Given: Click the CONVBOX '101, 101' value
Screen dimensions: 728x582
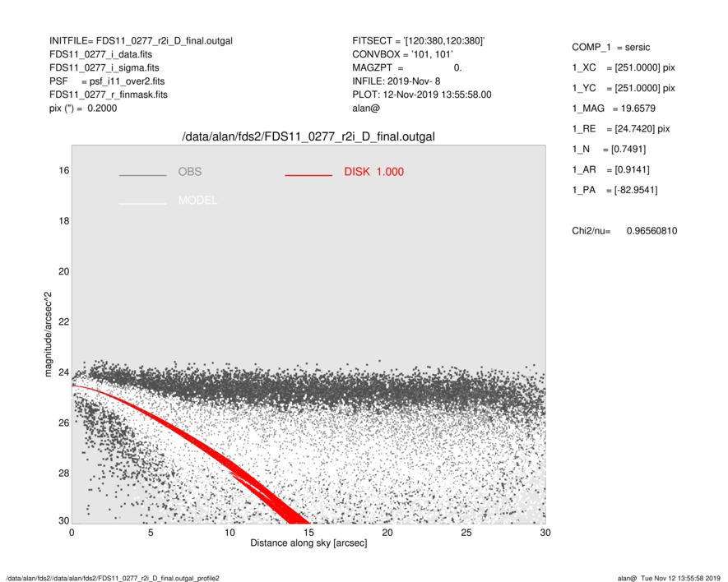Looking at the screenshot, I should point(403,54).
